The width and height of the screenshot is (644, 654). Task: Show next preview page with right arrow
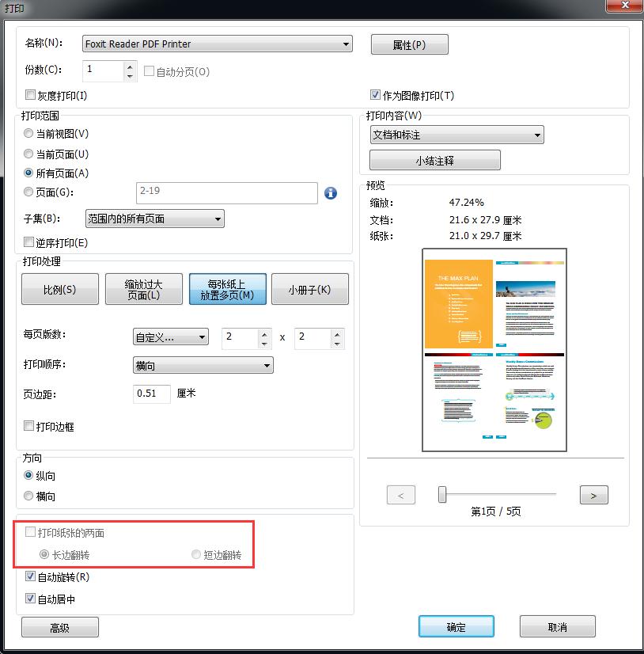[593, 494]
